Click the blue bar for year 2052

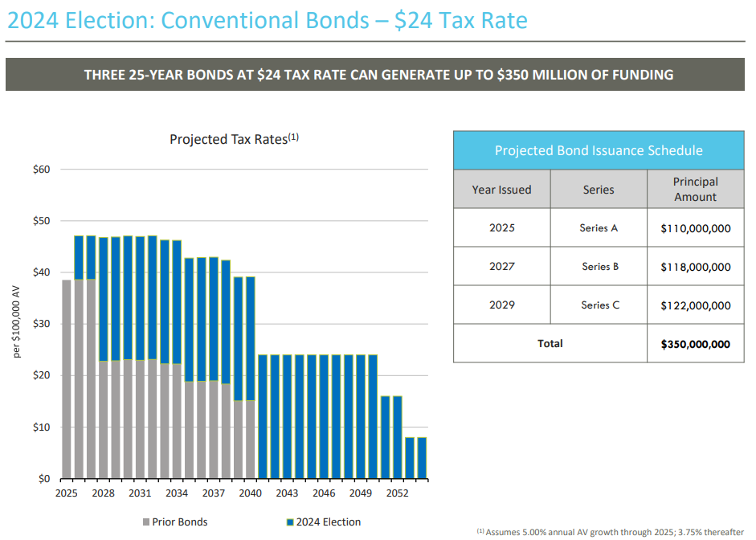[398, 437]
